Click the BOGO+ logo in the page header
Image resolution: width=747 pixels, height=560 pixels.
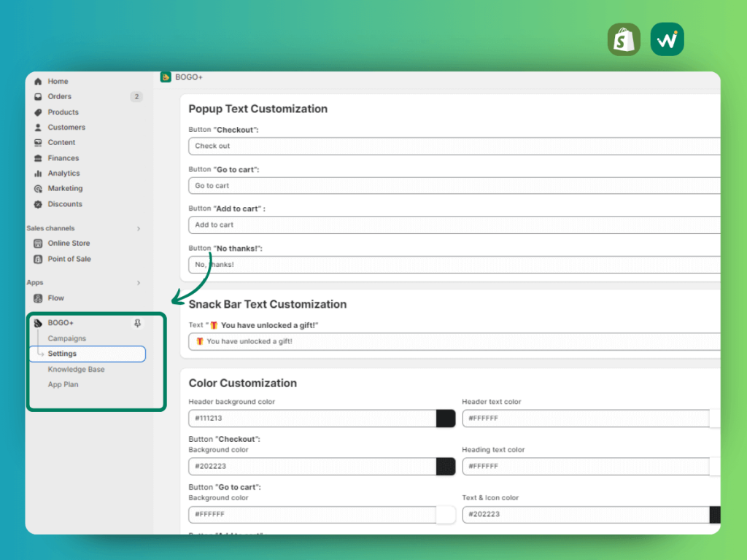pyautogui.click(x=166, y=77)
